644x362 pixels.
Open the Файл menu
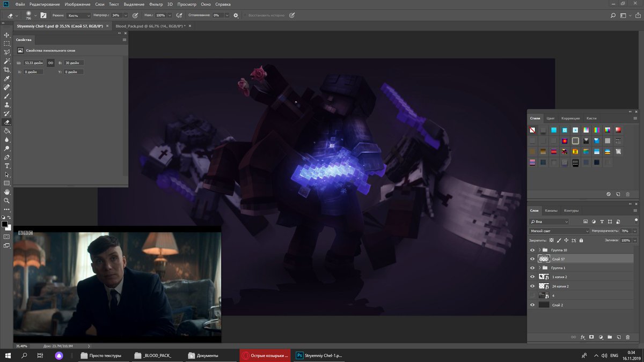point(20,4)
